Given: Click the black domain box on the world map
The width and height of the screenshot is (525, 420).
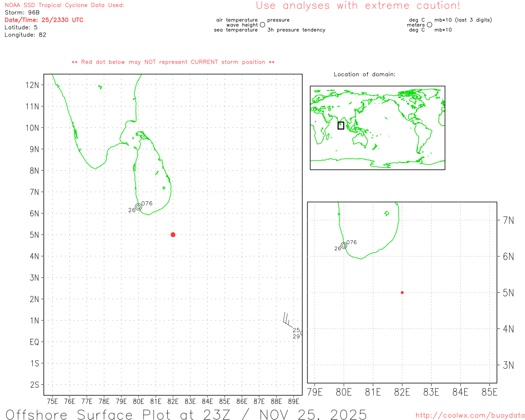Looking at the screenshot, I should point(341,126).
